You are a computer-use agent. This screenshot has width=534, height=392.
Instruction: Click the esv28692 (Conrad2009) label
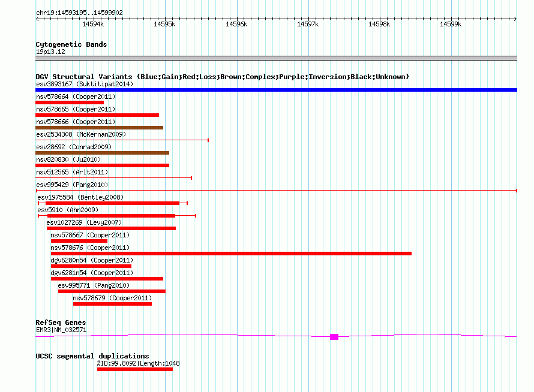(74, 147)
